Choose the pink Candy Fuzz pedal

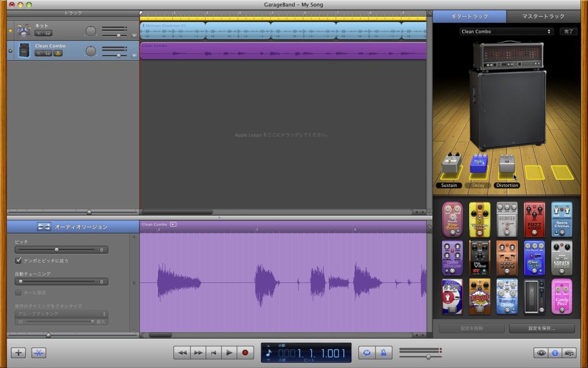pyautogui.click(x=562, y=297)
